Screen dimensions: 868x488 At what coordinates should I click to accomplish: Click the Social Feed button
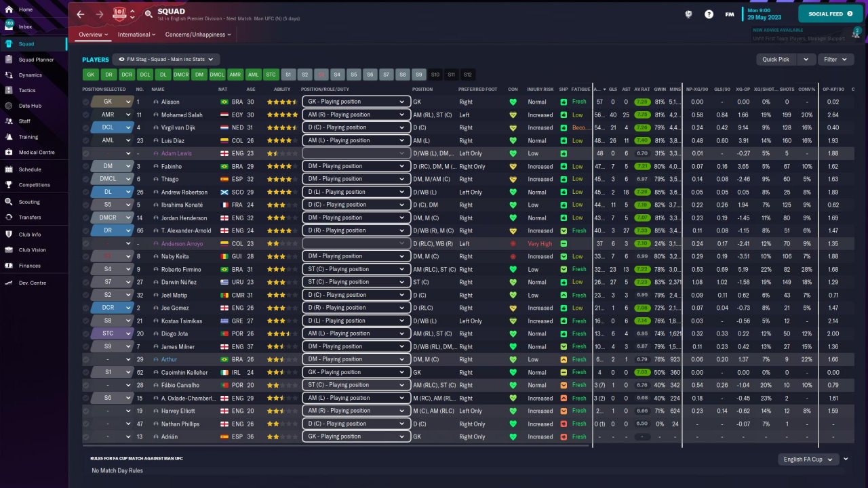tap(831, 14)
